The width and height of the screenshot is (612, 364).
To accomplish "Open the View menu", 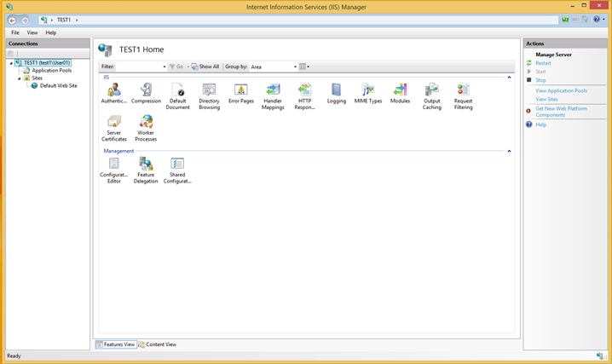I will (32, 32).
